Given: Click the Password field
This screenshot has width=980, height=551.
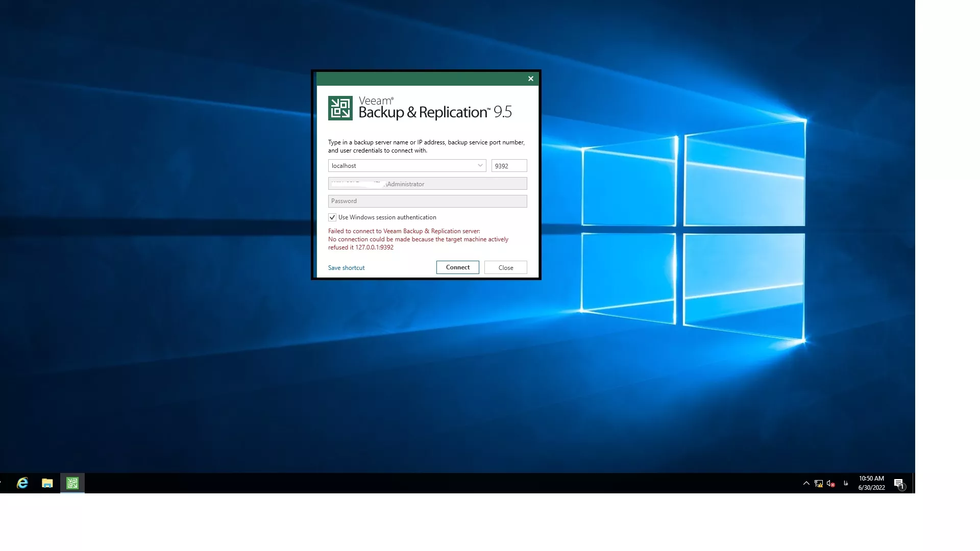Looking at the screenshot, I should point(427,201).
